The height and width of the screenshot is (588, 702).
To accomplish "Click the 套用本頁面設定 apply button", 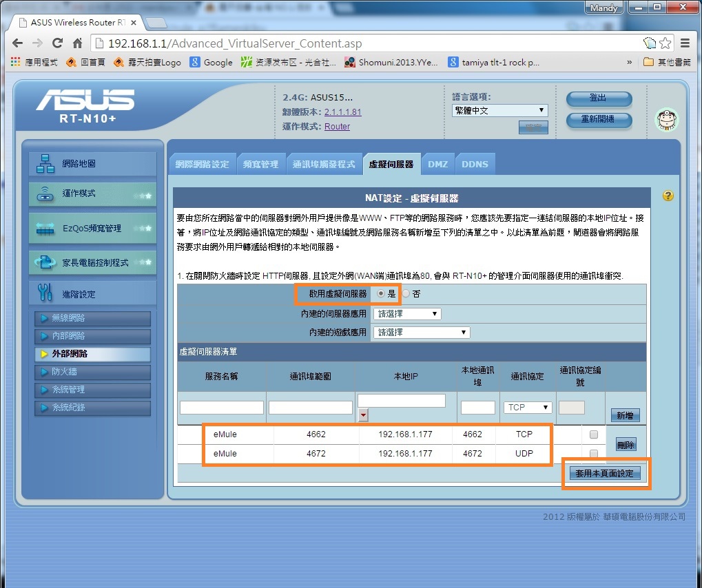I will [x=605, y=473].
